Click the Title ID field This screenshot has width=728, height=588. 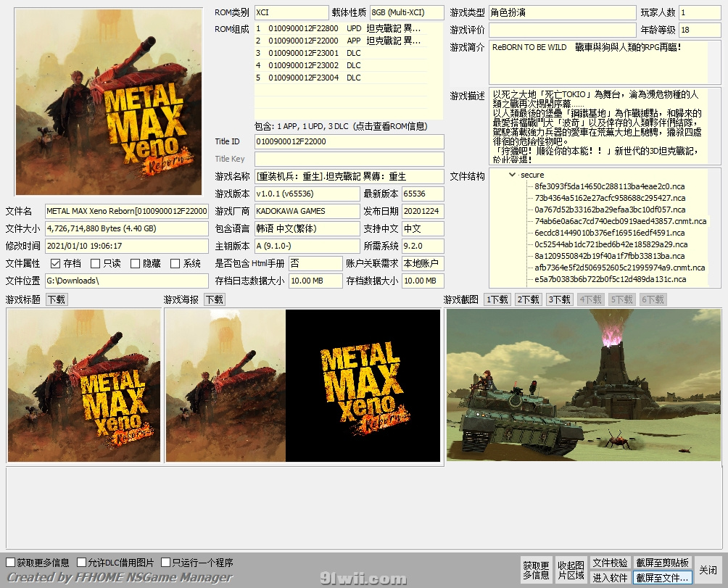(349, 141)
